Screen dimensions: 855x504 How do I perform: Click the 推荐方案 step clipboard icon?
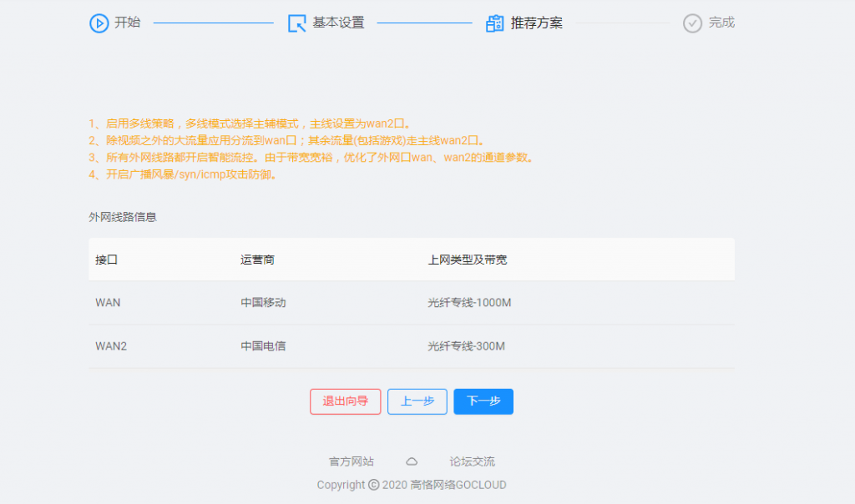coord(495,23)
